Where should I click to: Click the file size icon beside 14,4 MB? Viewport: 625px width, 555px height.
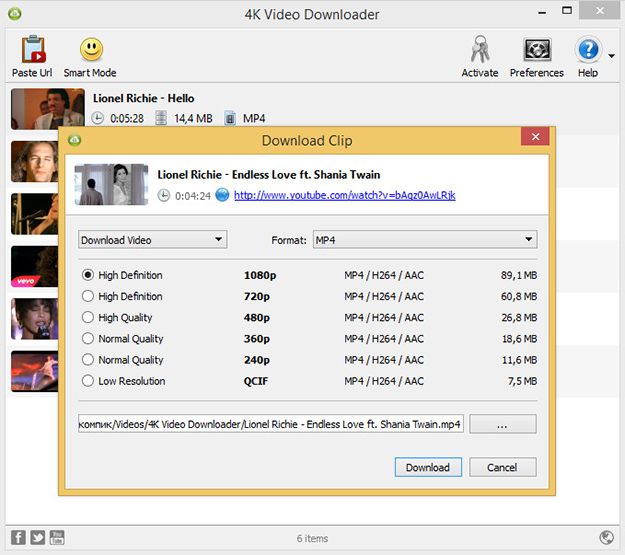[161, 118]
